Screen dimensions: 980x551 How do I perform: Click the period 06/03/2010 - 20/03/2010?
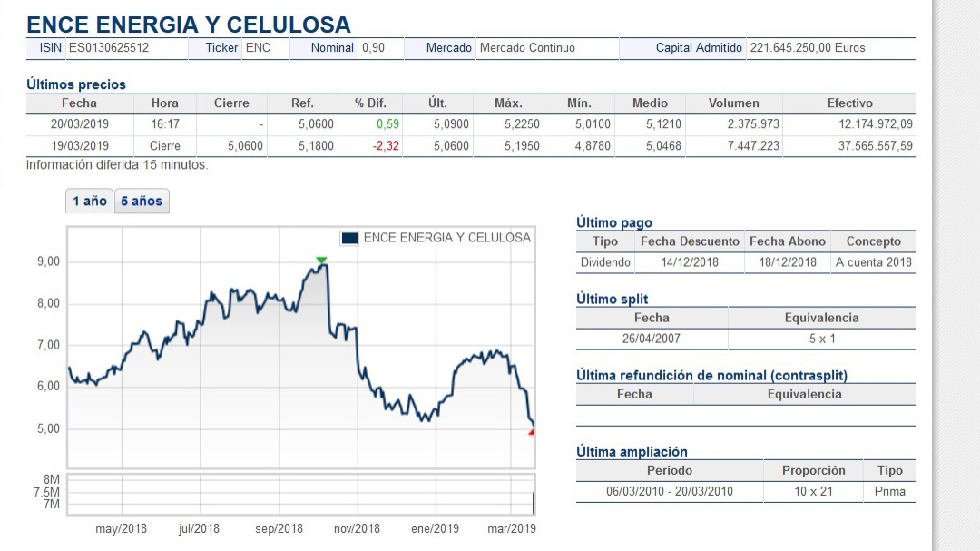click(670, 491)
